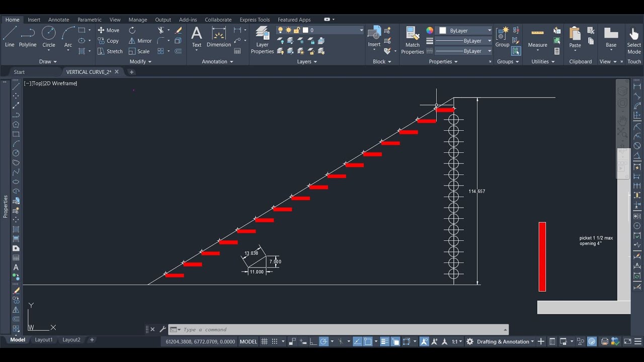Click the Copy tool

[108, 41]
